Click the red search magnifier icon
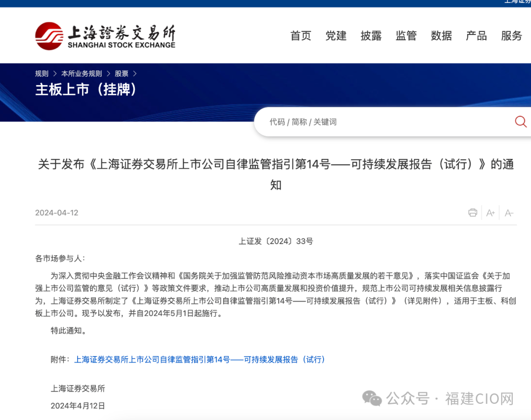This screenshot has height=420, width=531. 520,121
